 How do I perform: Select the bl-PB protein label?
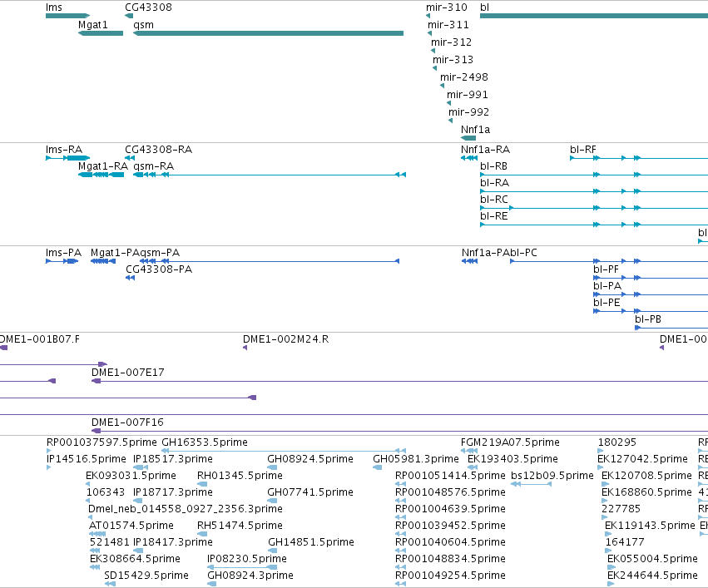click(648, 319)
